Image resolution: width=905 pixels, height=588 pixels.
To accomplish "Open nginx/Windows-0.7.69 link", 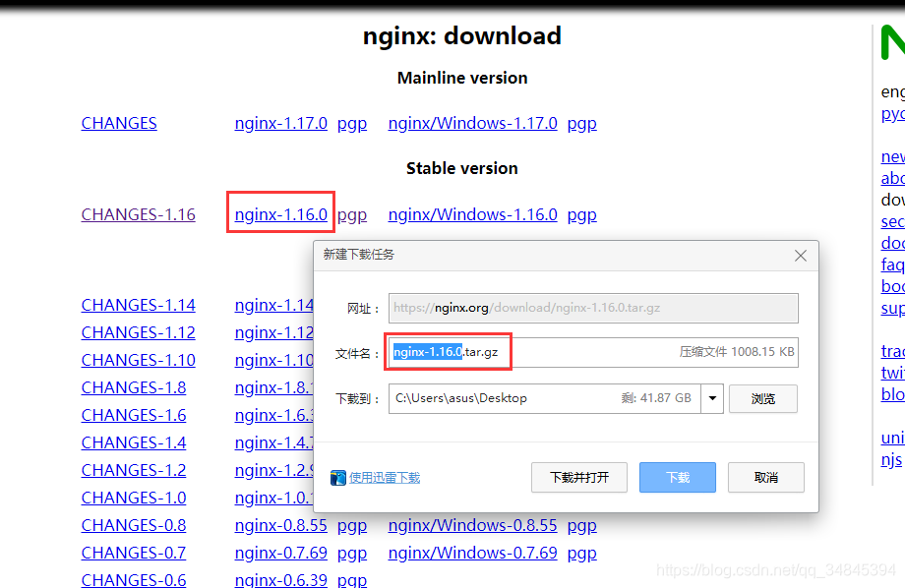I will (x=473, y=554).
